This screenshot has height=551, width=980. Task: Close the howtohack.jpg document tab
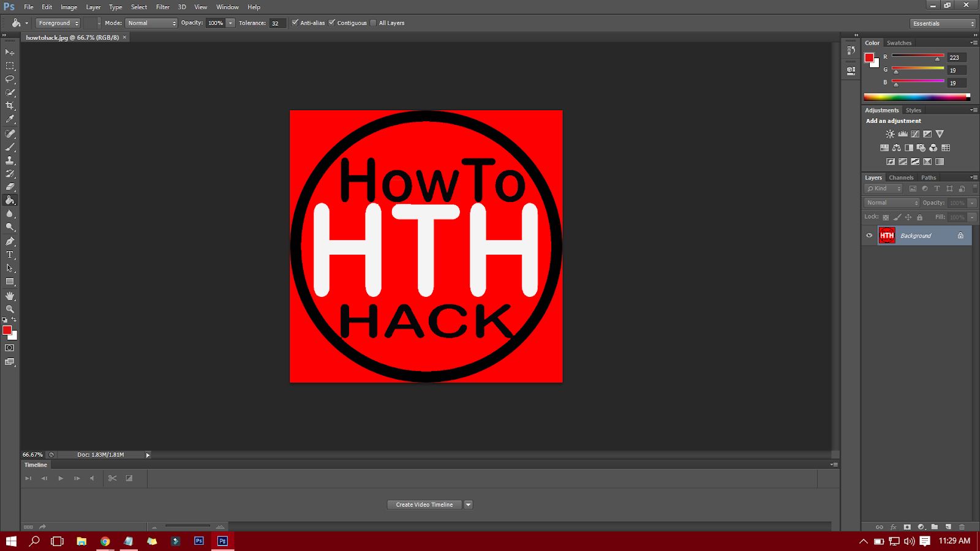pos(124,37)
